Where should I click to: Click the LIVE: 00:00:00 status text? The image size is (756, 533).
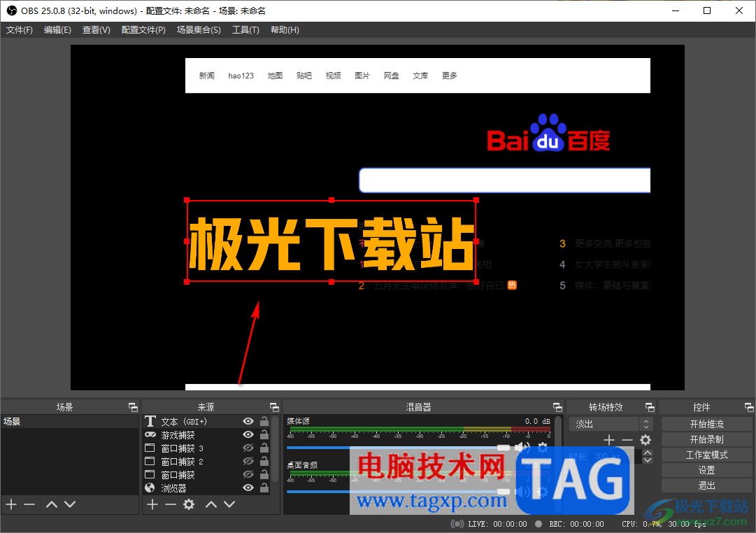coord(497,524)
